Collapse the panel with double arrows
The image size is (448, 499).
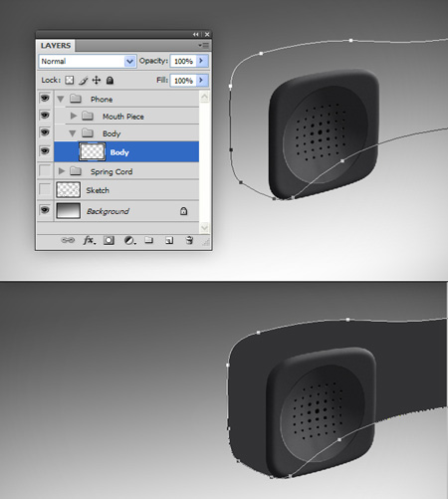196,34
